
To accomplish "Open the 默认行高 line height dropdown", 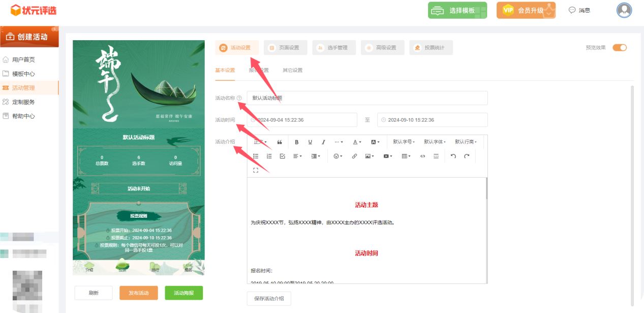I will [x=466, y=142].
